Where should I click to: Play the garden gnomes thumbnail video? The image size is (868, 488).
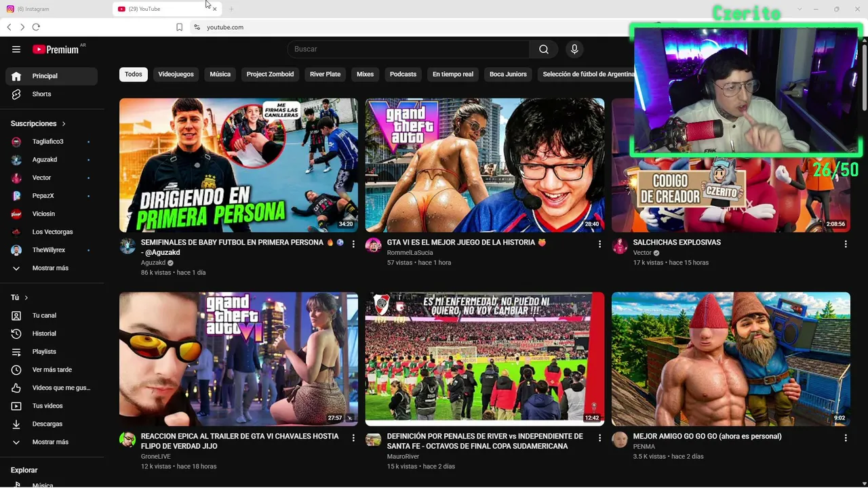[731, 359]
